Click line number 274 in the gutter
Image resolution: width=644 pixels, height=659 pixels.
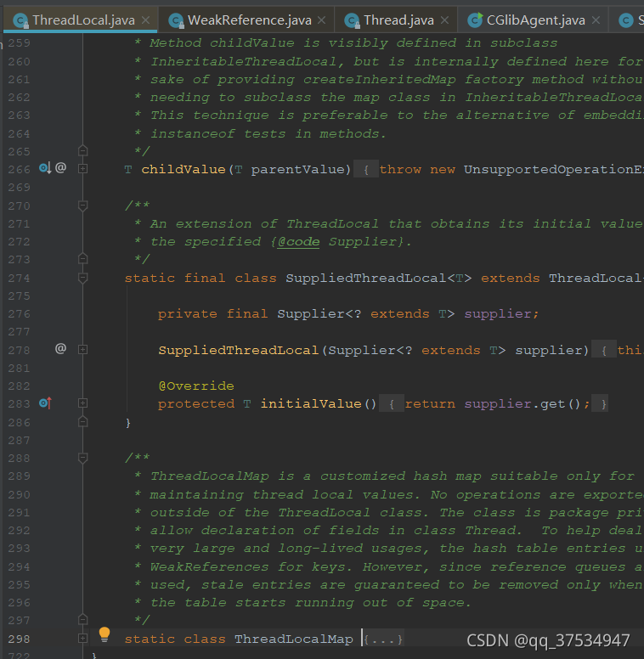(19, 279)
